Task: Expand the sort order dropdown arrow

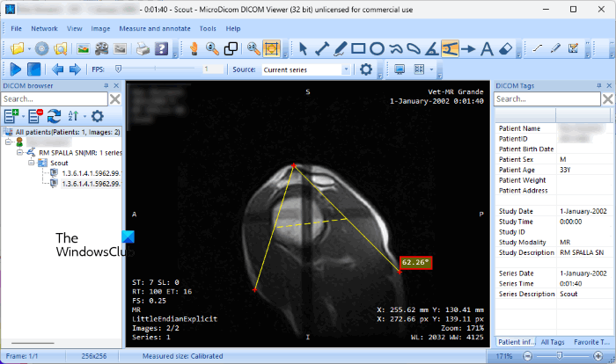Action: [x=85, y=116]
